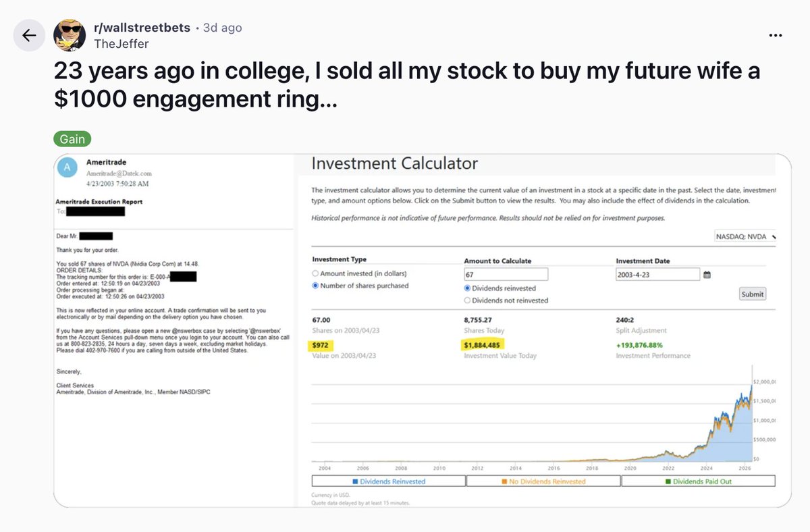
Task: Go back using the arrow icon
Action: coord(29,36)
